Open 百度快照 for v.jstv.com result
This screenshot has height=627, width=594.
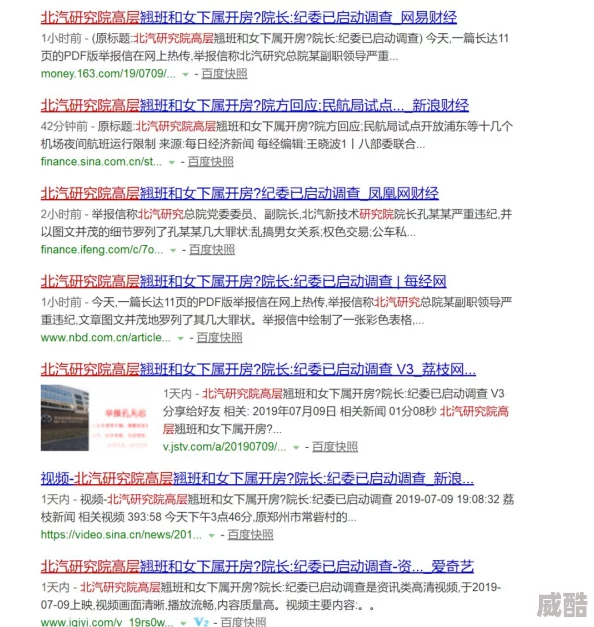point(334,447)
